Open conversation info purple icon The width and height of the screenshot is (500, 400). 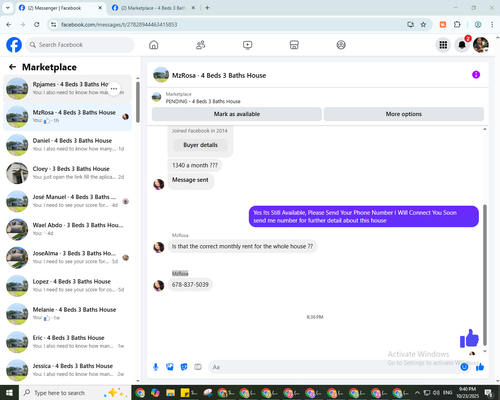(476, 75)
